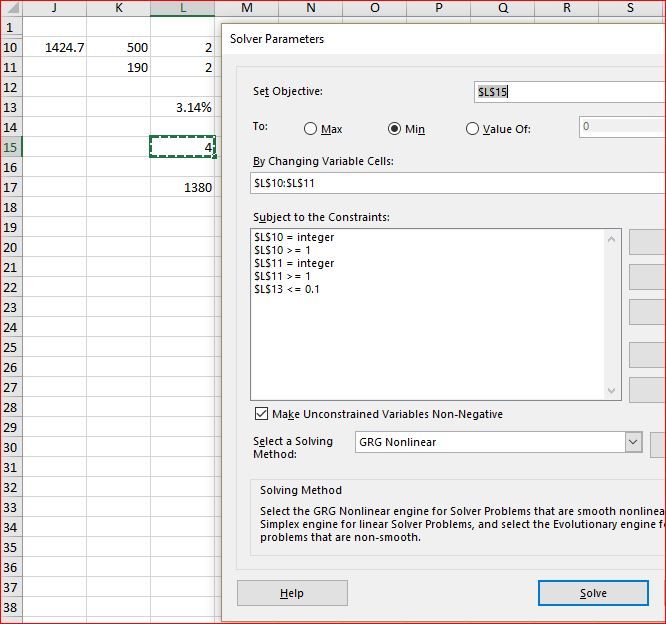Select column M header
Image resolution: width=666 pixels, height=624 pixels.
click(247, 8)
